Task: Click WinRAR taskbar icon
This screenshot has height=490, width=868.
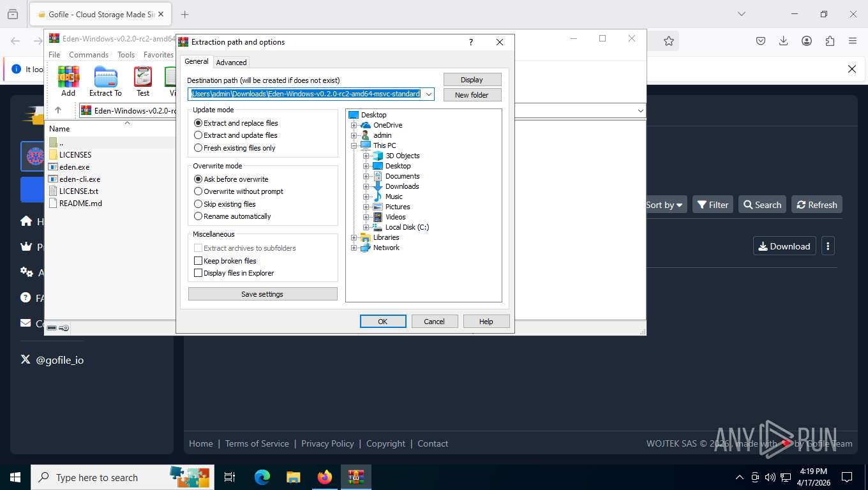Action: [x=355, y=477]
